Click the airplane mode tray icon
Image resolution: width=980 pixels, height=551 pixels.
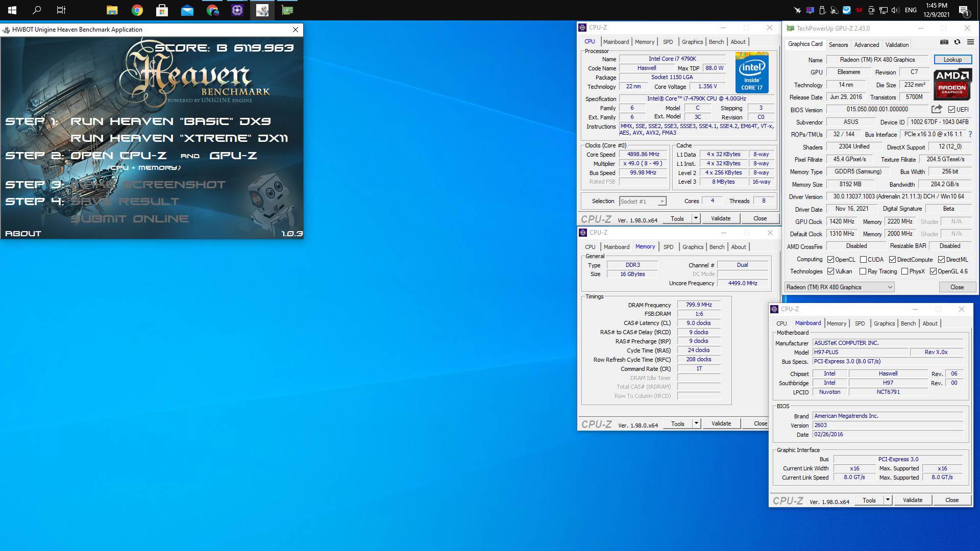(x=797, y=10)
